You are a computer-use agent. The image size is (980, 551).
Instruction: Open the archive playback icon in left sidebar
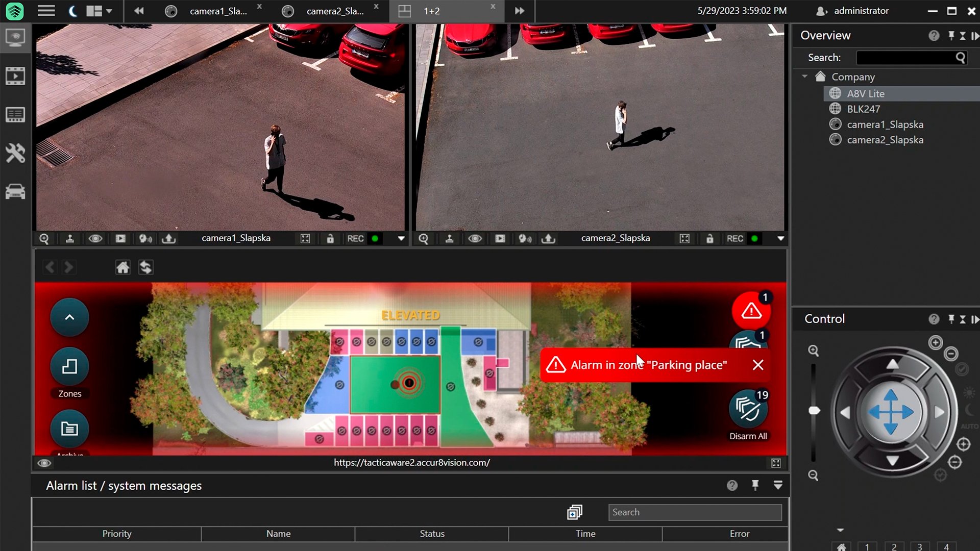click(15, 77)
